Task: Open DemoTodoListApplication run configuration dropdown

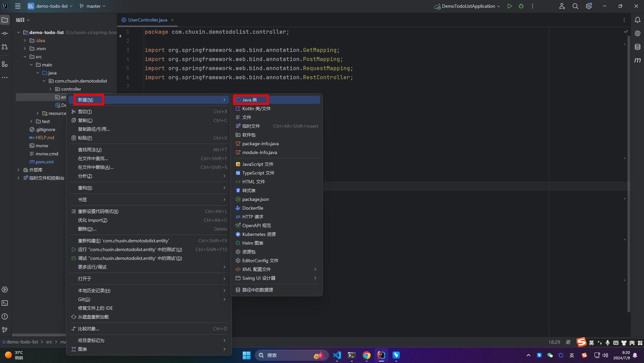Action: pyautogui.click(x=467, y=6)
